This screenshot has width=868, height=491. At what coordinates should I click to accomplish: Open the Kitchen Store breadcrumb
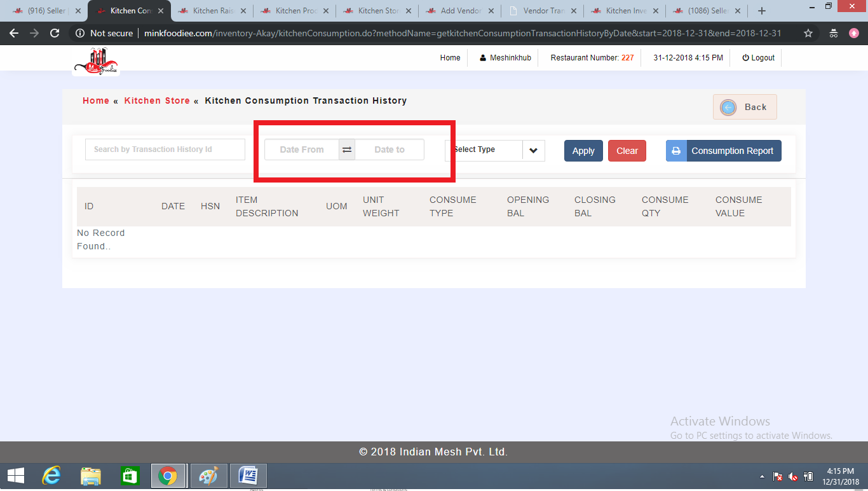(x=157, y=100)
